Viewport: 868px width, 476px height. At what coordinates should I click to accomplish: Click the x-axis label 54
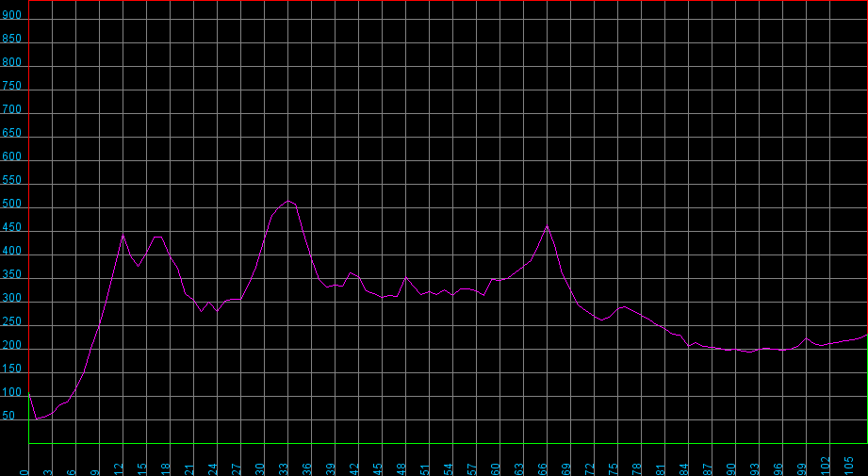coord(449,469)
